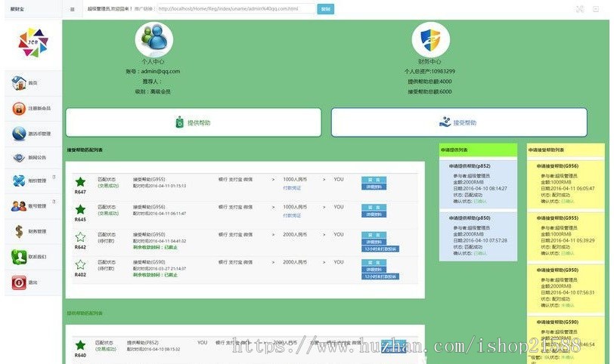Viewport: 614px width, 364px height.
Task: Click top blue button in row R642
Action: 374,235
